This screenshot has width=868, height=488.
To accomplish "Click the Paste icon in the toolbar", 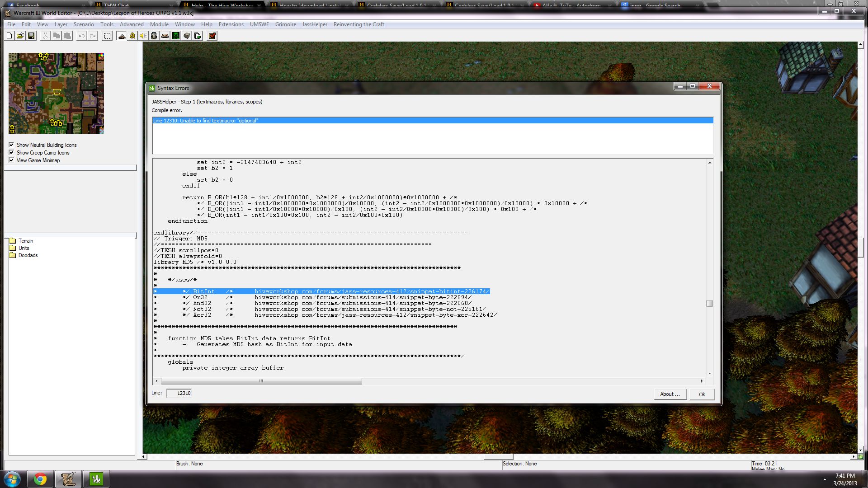I will tap(67, 36).
